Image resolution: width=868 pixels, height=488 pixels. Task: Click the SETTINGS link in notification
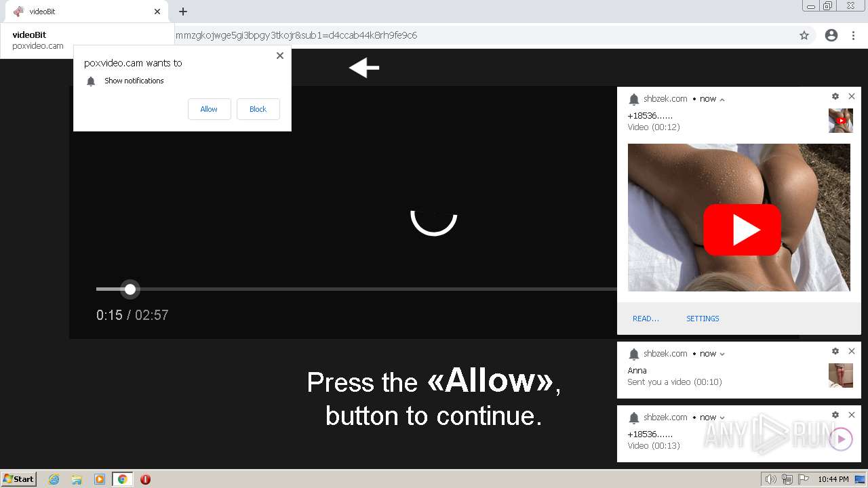[x=703, y=319]
